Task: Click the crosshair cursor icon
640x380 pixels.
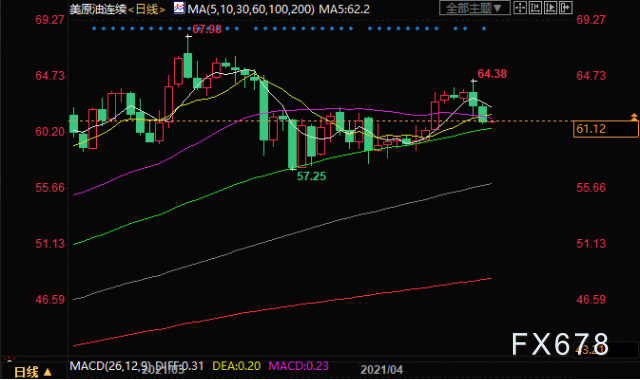Action: [x=520, y=8]
